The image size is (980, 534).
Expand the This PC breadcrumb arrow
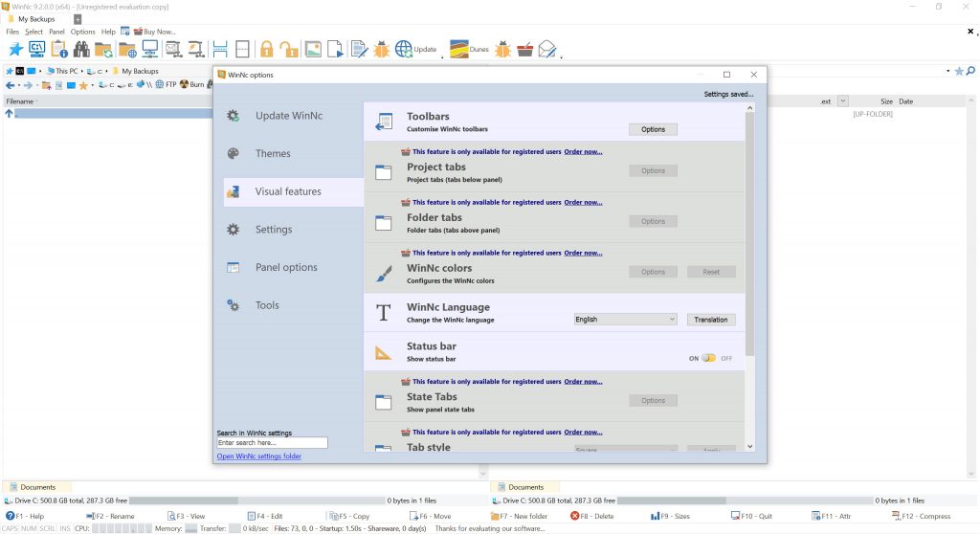click(x=82, y=71)
